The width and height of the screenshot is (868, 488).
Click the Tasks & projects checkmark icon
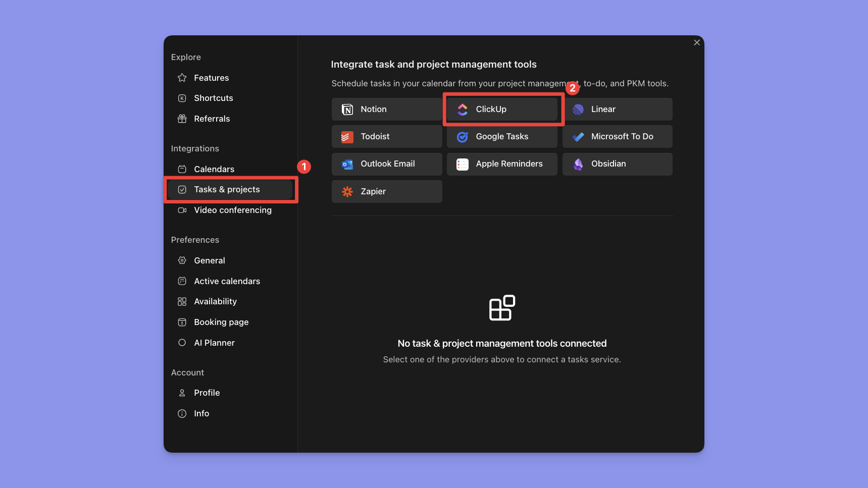(x=182, y=189)
